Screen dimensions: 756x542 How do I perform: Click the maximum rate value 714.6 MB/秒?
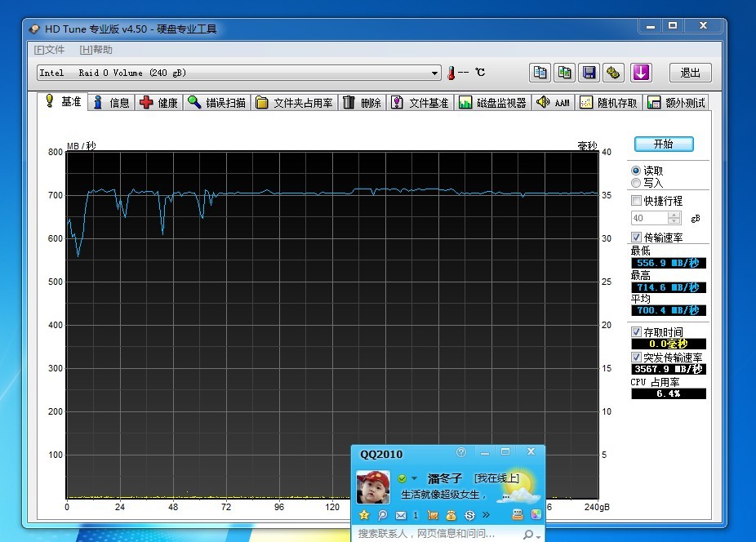[x=669, y=287]
